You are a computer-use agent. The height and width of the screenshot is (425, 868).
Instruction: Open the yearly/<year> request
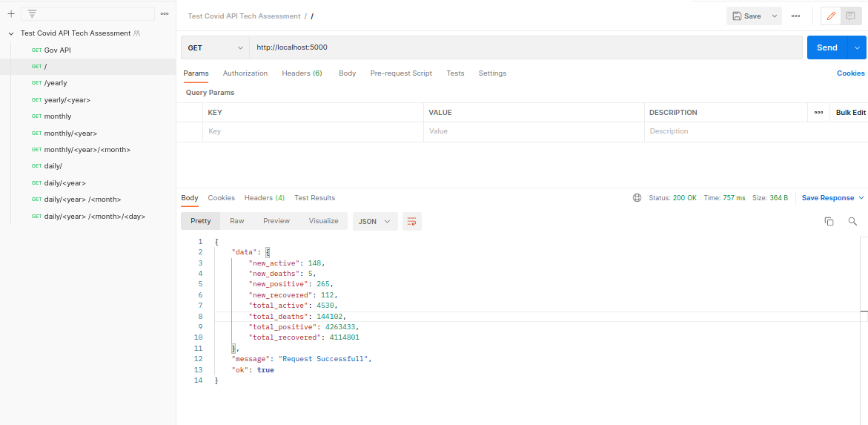88,100
